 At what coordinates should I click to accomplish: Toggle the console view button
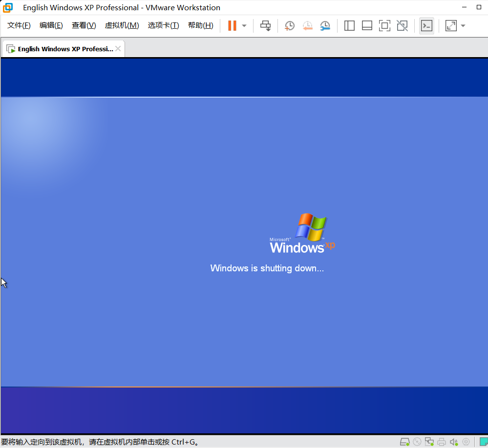[x=426, y=26]
